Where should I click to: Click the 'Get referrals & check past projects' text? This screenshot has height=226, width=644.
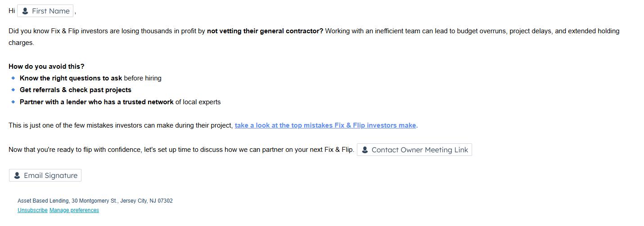75,90
